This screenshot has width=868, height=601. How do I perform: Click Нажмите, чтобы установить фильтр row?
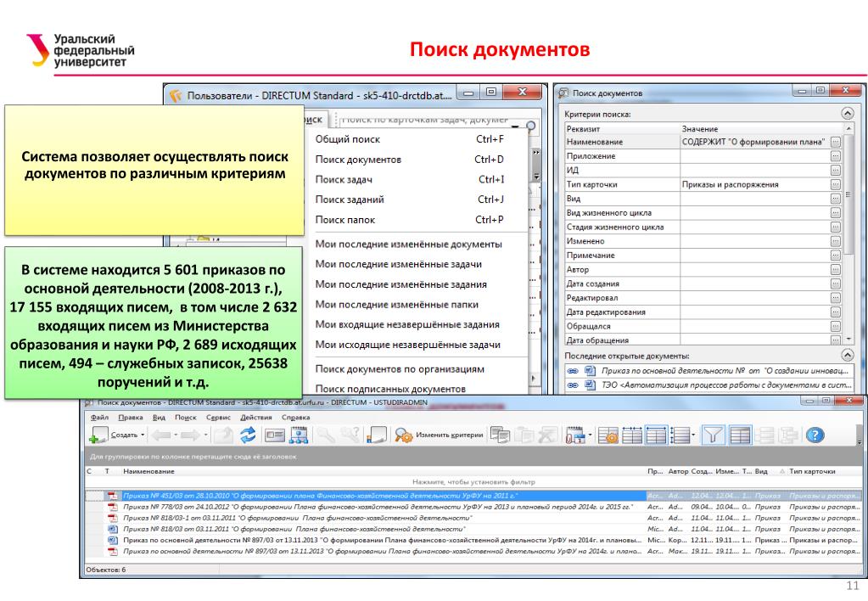point(473,482)
